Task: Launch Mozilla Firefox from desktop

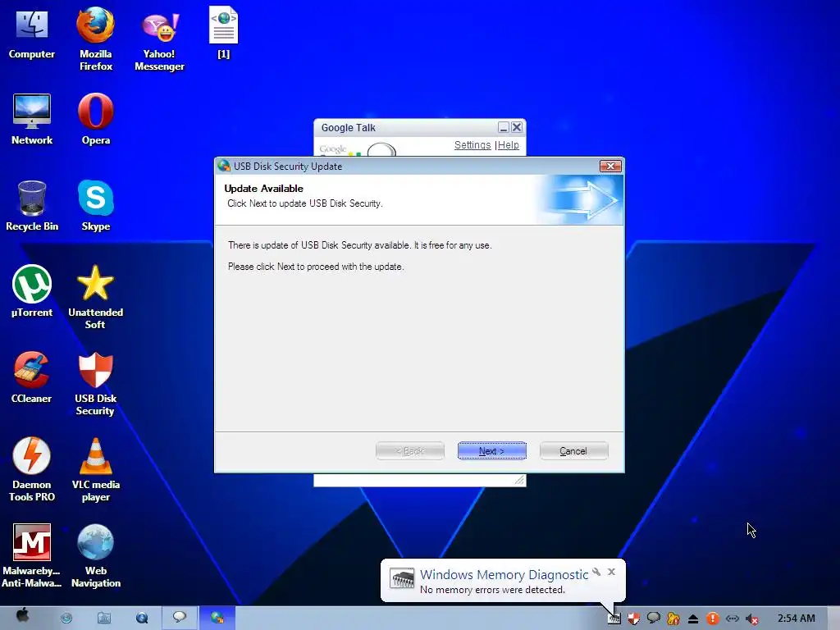Action: point(95,39)
